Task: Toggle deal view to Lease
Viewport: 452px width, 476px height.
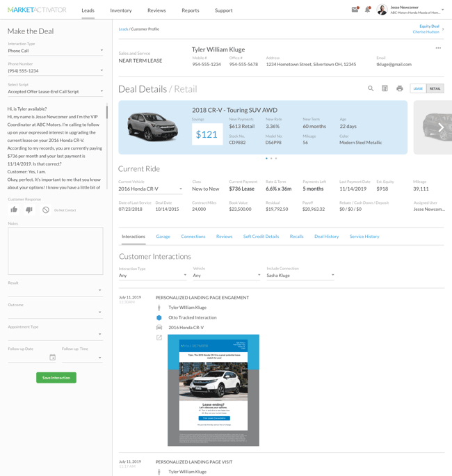Action: pos(418,88)
